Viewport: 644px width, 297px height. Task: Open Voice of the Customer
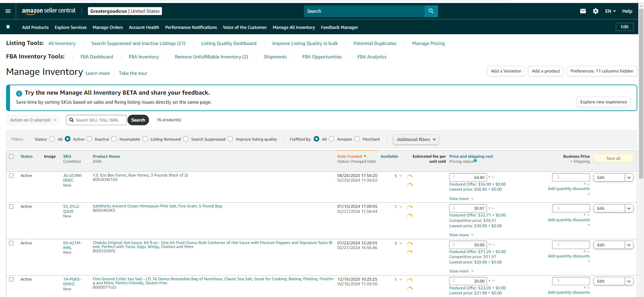[245, 27]
